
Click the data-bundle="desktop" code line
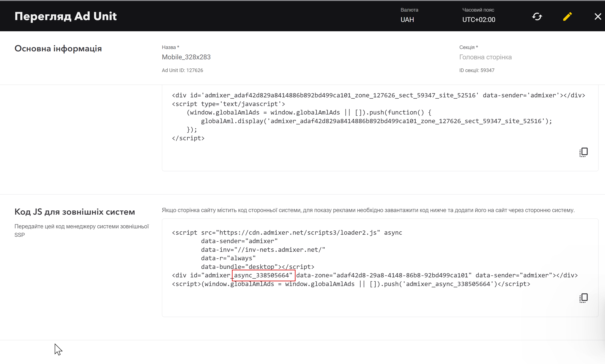(x=258, y=267)
